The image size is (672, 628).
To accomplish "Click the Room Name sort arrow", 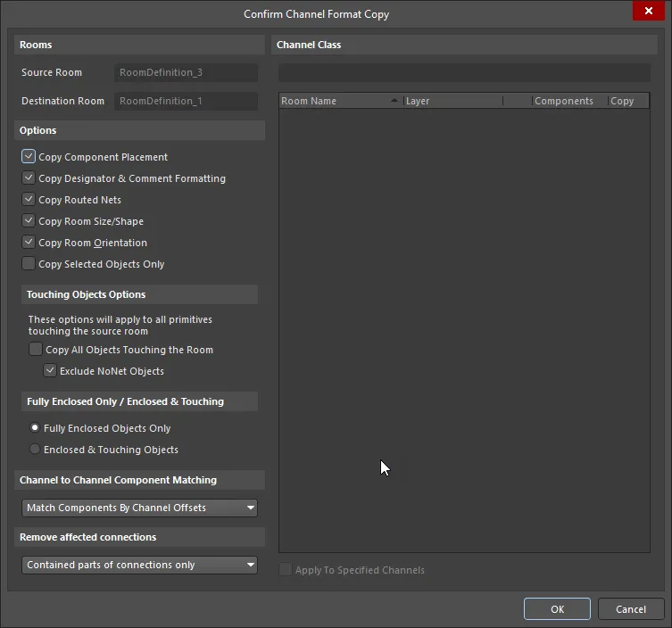I will pyautogui.click(x=394, y=101).
